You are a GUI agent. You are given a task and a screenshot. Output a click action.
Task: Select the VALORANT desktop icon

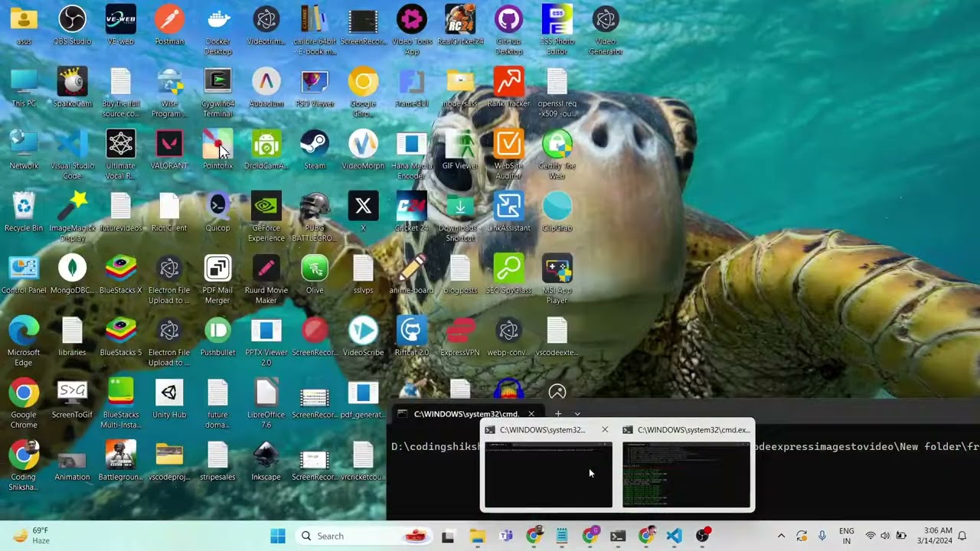click(169, 149)
